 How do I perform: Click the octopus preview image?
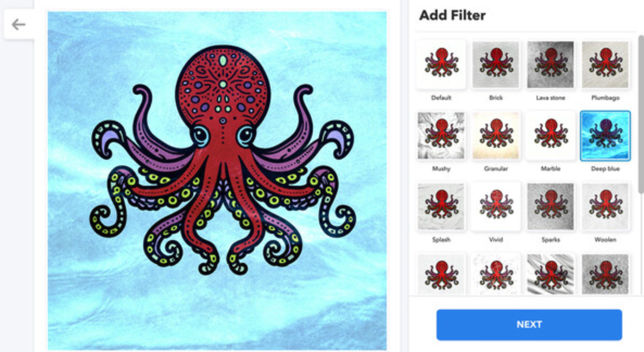tap(217, 181)
